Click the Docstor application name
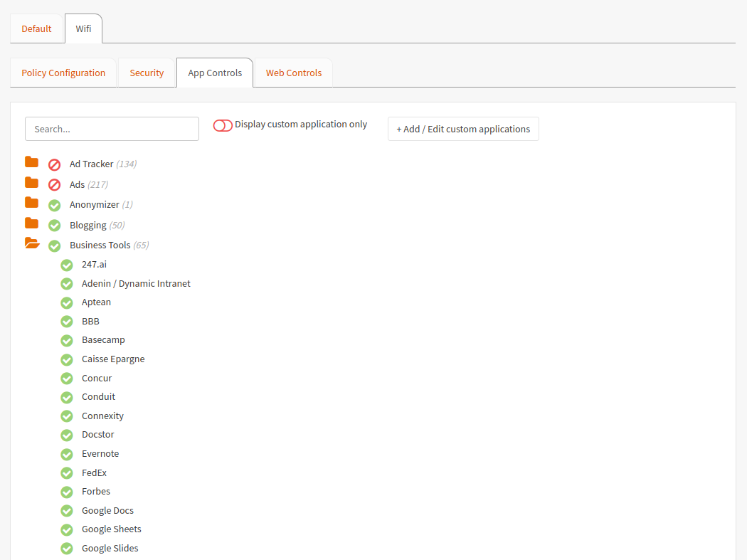Viewport: 747px width, 560px height. click(97, 435)
